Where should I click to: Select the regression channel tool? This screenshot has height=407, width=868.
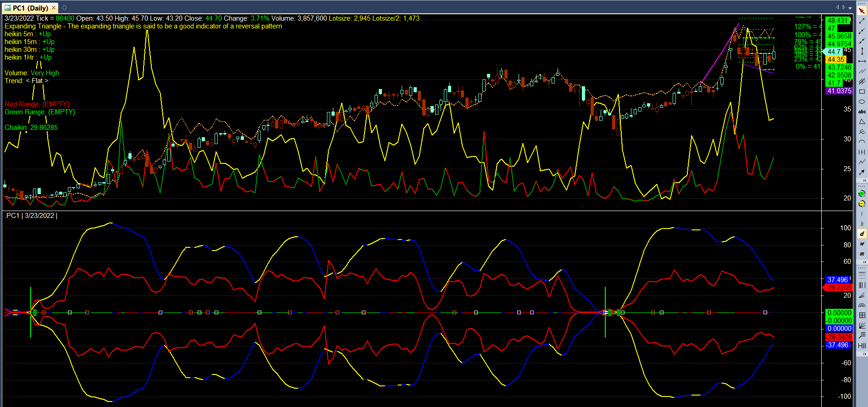(x=862, y=81)
